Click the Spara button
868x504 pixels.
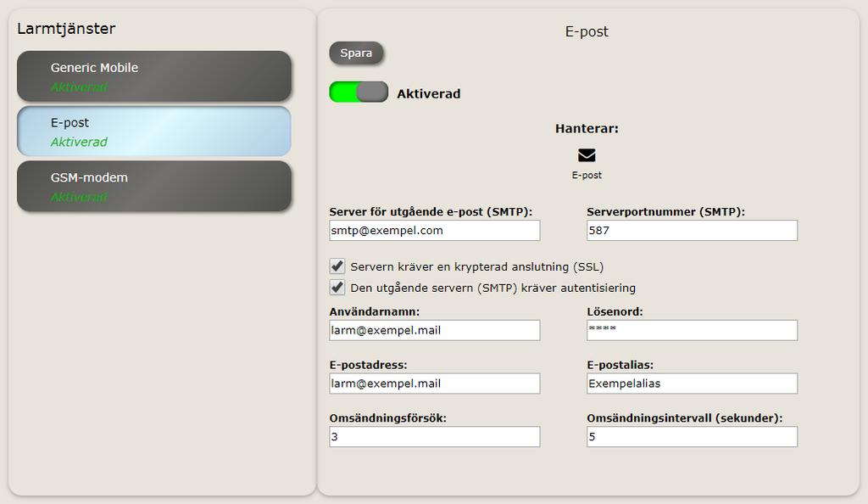(x=356, y=53)
